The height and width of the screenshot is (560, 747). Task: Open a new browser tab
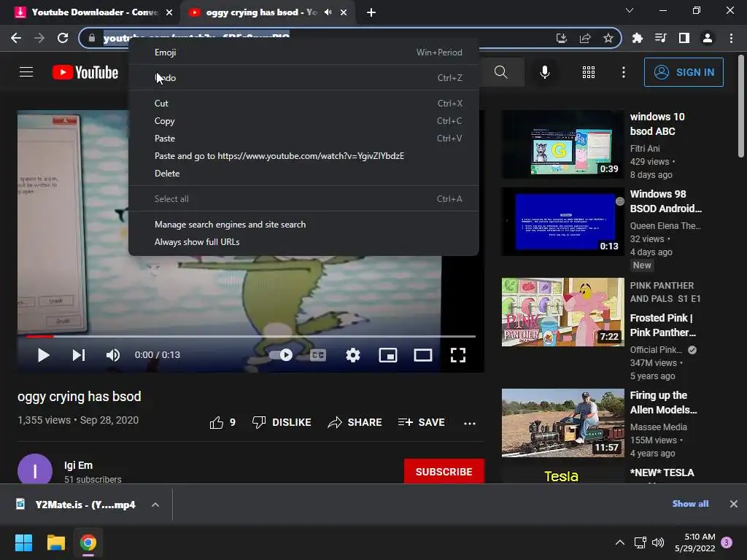371,12
